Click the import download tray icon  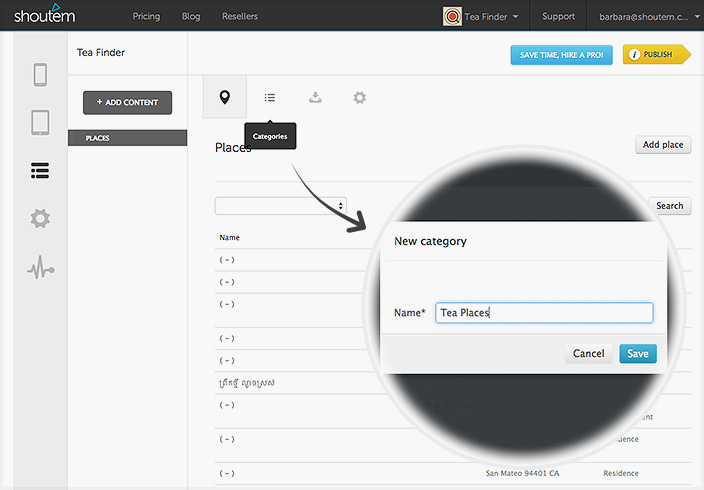pos(315,97)
